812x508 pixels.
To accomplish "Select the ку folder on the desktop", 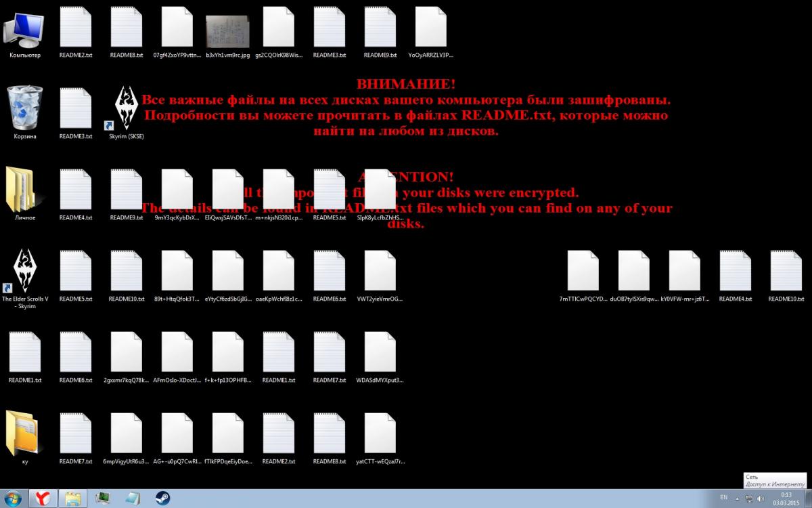I will [x=24, y=438].
